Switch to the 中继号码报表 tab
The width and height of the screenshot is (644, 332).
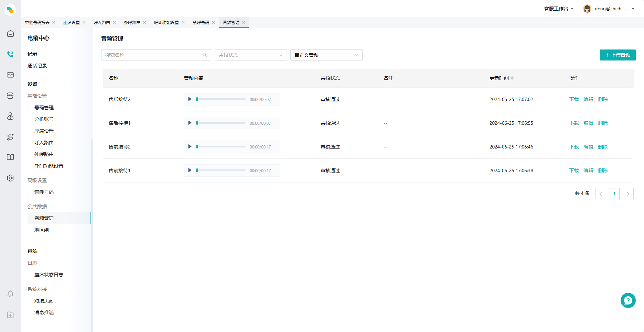37,22
